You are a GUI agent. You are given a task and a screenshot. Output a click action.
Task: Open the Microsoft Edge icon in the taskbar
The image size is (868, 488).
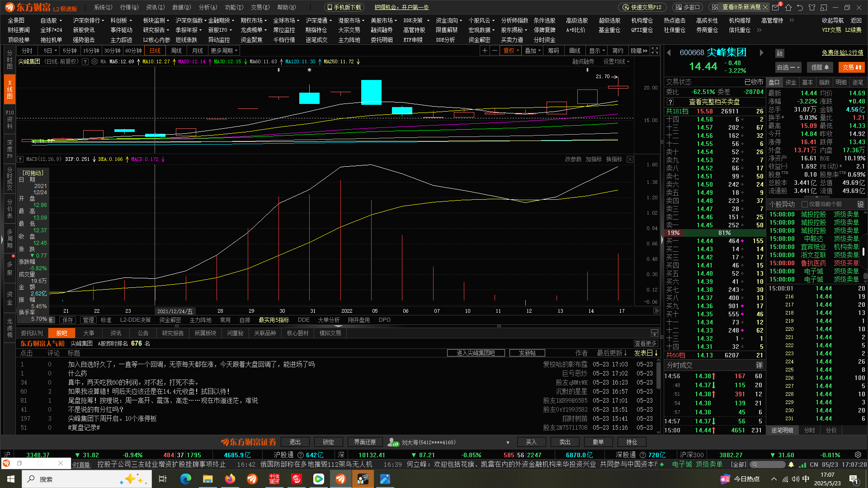pyautogui.click(x=185, y=479)
